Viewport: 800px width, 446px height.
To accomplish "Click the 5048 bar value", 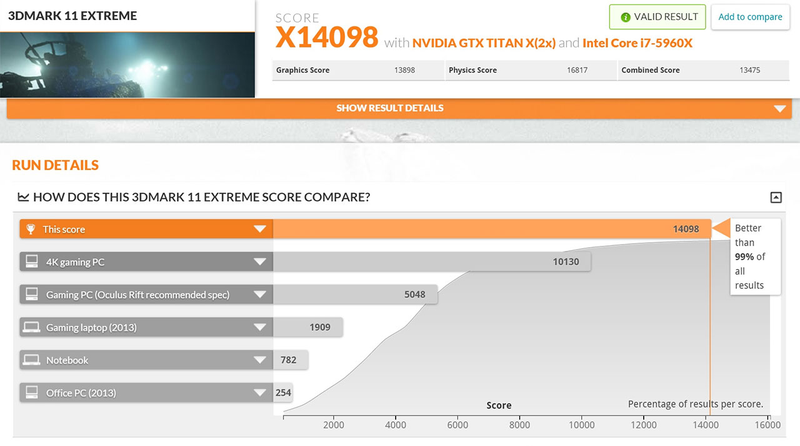I will (x=415, y=294).
